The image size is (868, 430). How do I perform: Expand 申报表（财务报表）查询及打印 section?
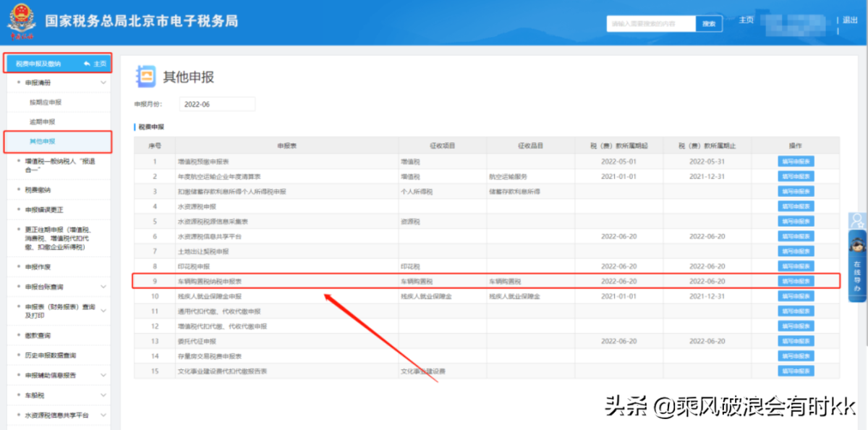[x=103, y=311]
